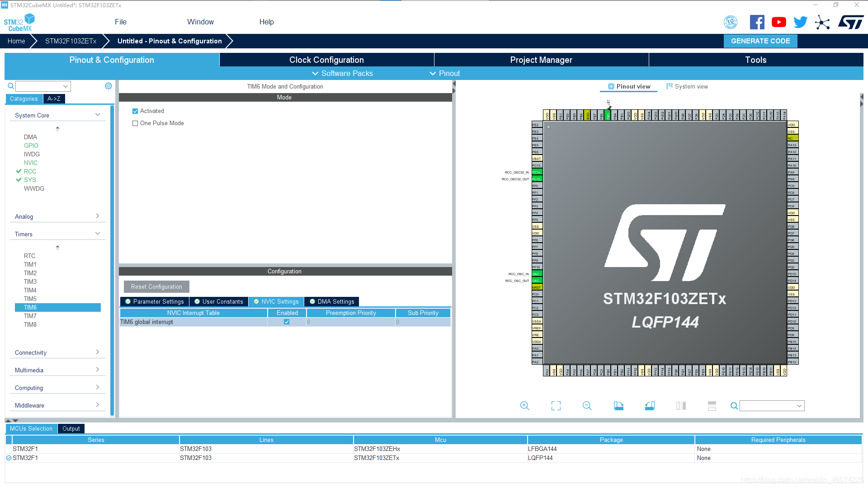
Task: Click the Reset Configuration button
Action: (x=156, y=287)
